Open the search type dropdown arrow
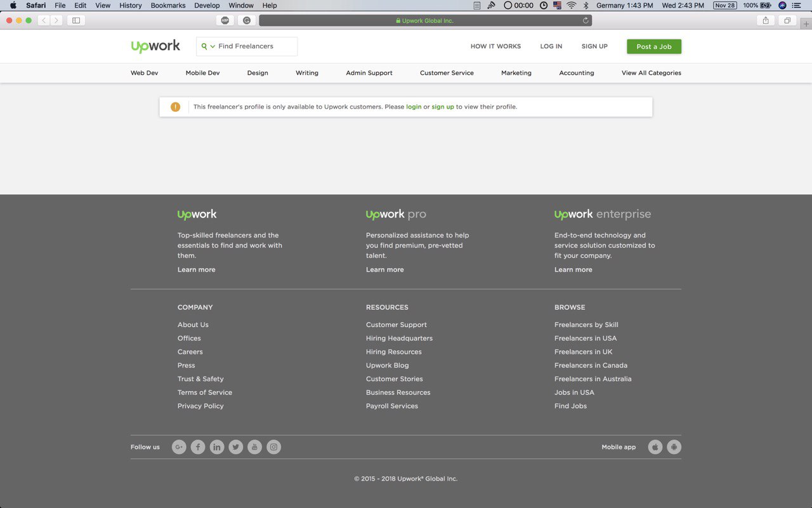The width and height of the screenshot is (812, 508). click(x=213, y=46)
